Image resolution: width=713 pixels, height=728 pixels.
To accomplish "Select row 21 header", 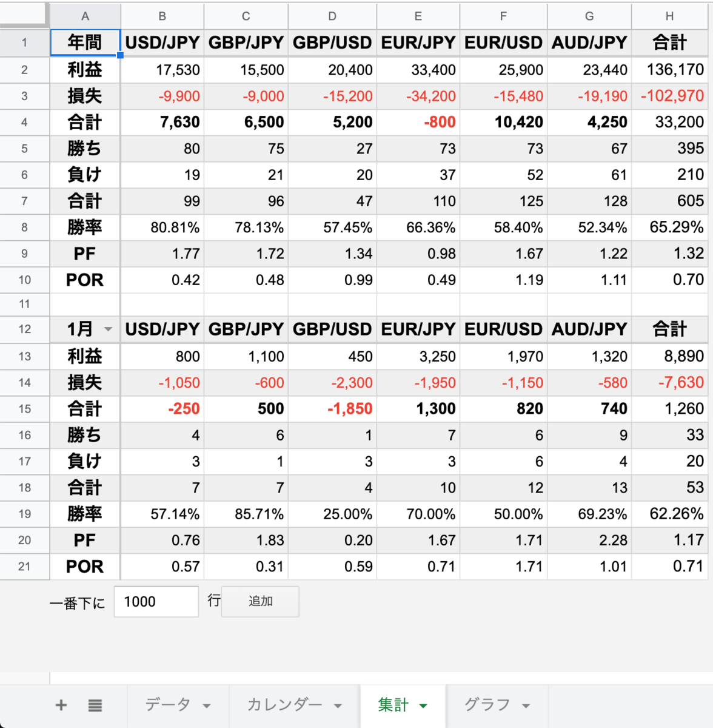I will [x=24, y=566].
